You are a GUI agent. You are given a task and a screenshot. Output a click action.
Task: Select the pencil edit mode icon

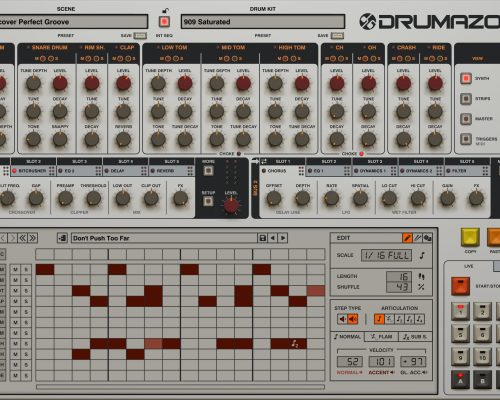coord(407,238)
